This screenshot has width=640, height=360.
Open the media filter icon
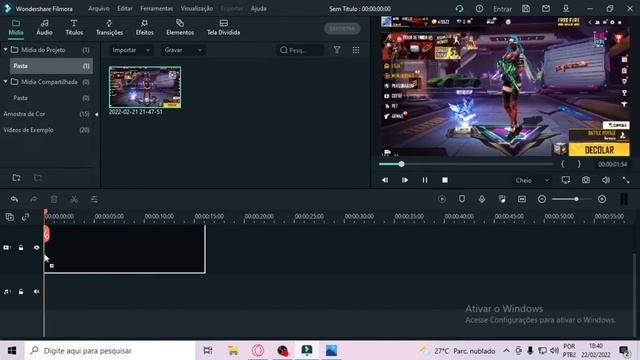pyautogui.click(x=337, y=50)
